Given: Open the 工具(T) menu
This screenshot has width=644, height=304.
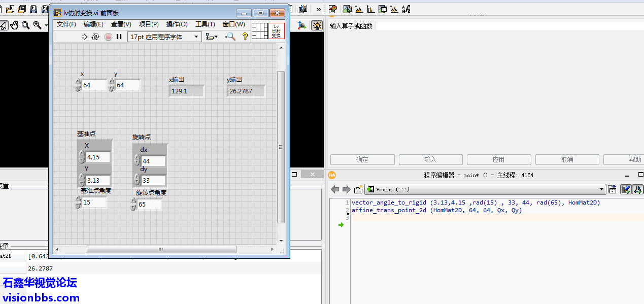Looking at the screenshot, I should click(x=205, y=24).
